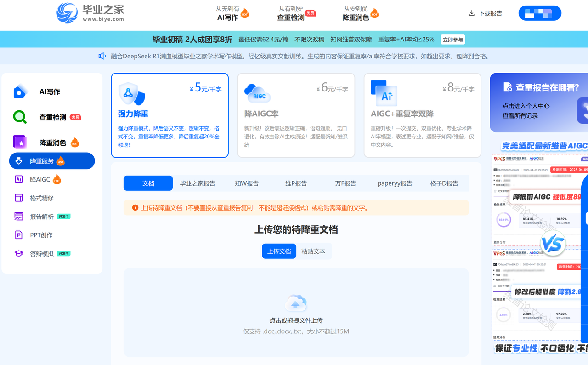Click the 格式精修 layout icon

pyautogui.click(x=19, y=198)
